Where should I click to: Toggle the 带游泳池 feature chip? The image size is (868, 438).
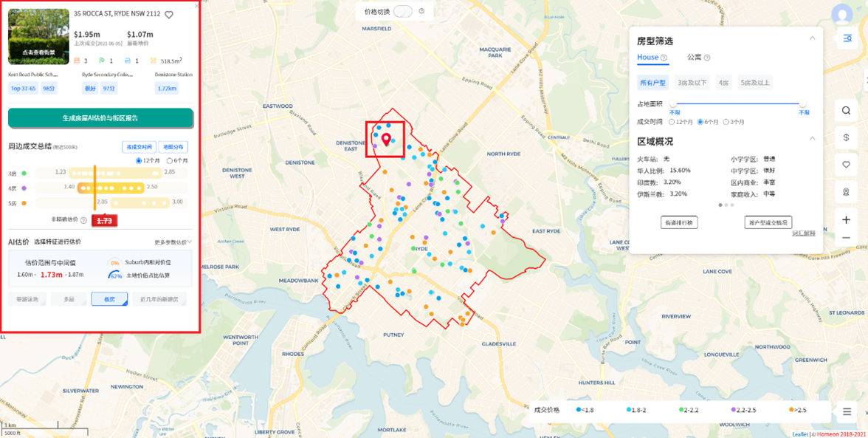click(x=27, y=299)
